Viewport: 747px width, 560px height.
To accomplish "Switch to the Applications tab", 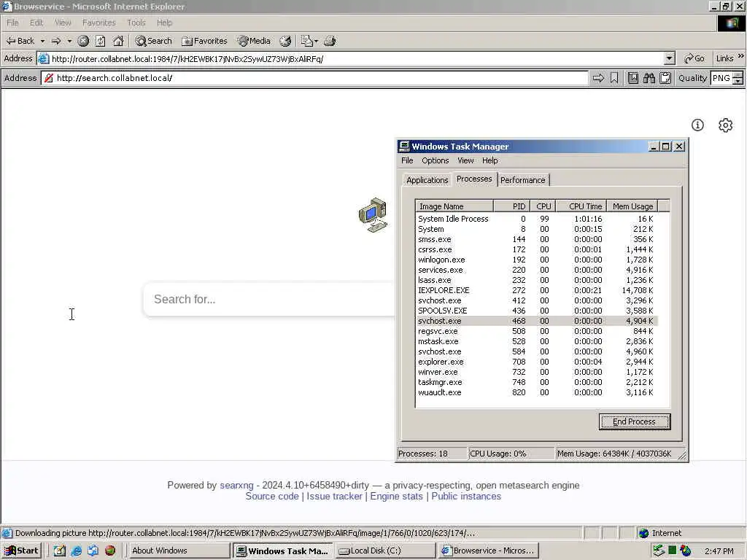I will tap(427, 180).
